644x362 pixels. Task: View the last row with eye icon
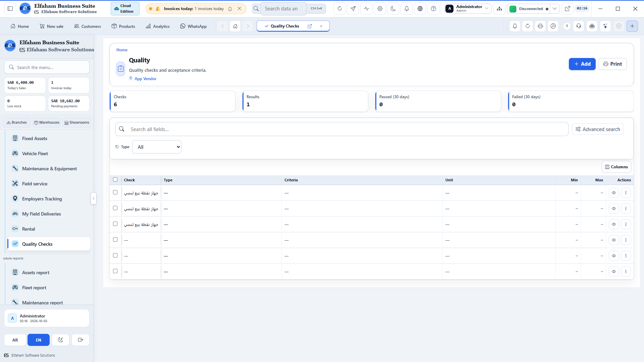click(614, 271)
